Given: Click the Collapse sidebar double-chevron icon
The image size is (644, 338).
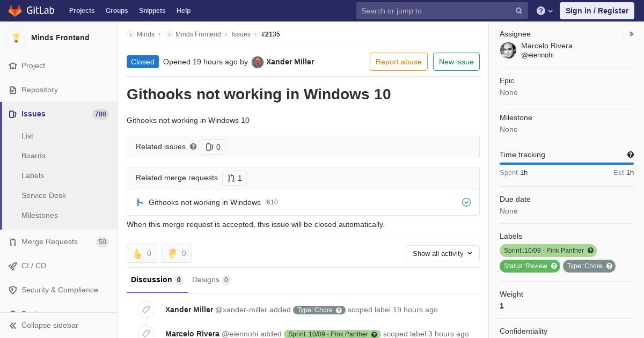Looking at the screenshot, I should point(13,325).
